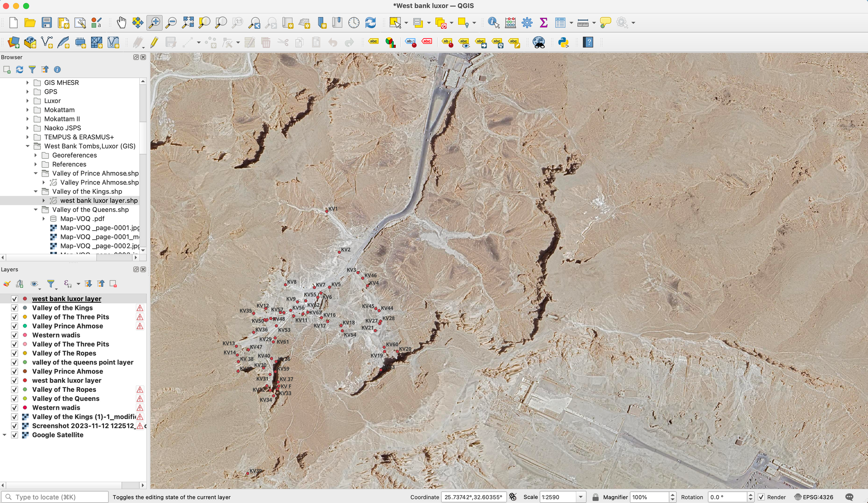Select the Western wadis layer with warning icon
Image resolution: width=868 pixels, height=503 pixels.
pyautogui.click(x=56, y=408)
